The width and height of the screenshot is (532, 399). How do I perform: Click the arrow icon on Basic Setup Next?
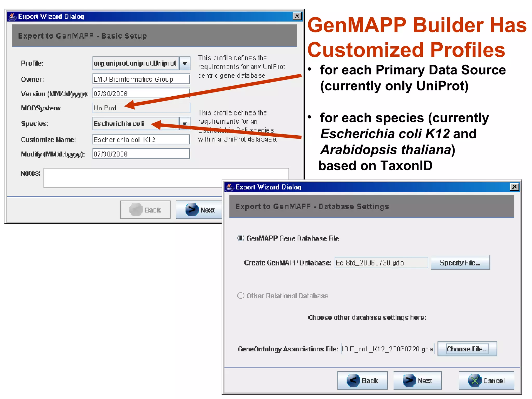tap(192, 210)
